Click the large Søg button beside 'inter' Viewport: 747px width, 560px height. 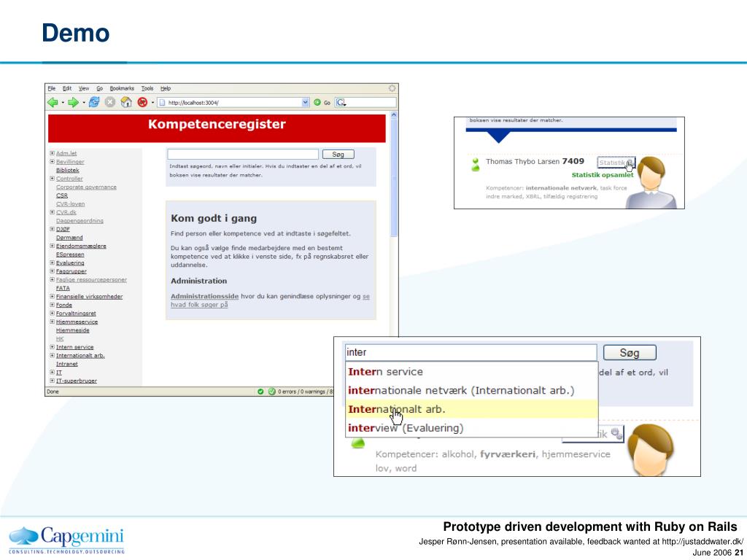coord(630,353)
